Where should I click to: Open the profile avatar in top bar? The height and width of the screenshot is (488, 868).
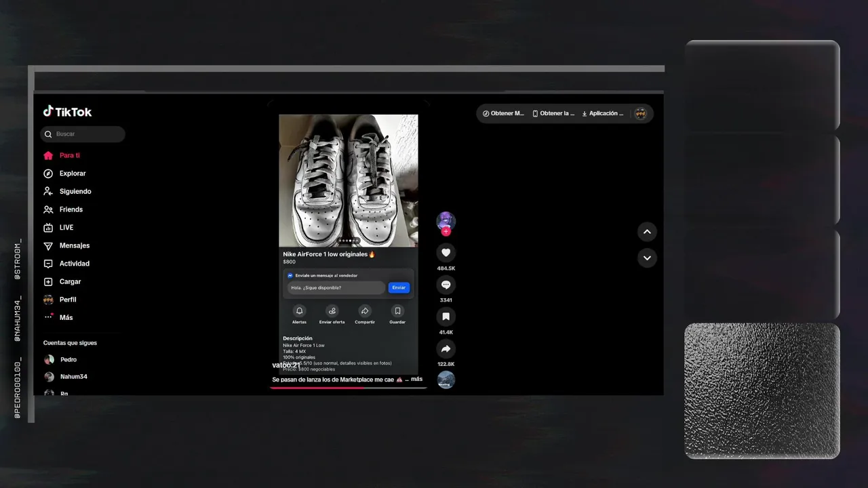640,113
